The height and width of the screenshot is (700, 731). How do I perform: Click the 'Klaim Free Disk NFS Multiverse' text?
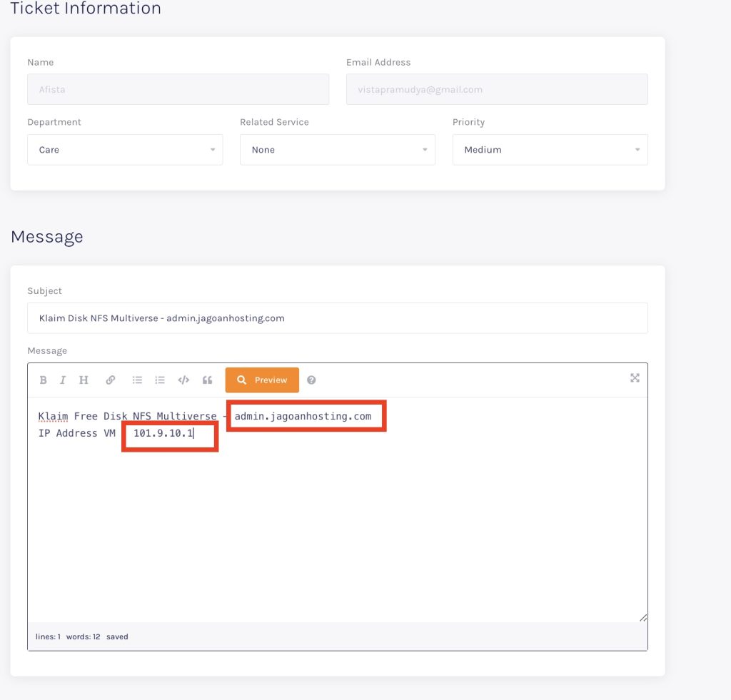127,416
